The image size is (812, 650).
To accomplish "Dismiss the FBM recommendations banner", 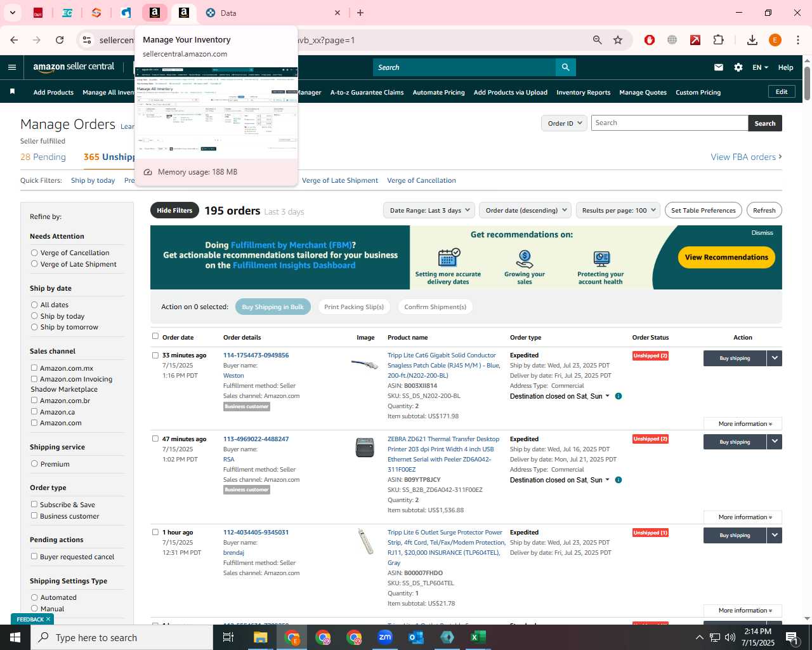I will (x=762, y=233).
